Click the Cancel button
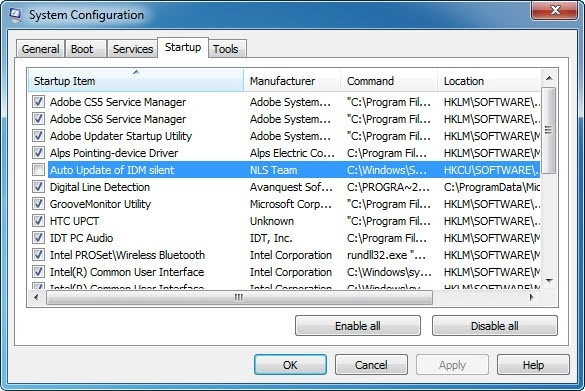The width and height of the screenshot is (585, 391). point(371,365)
